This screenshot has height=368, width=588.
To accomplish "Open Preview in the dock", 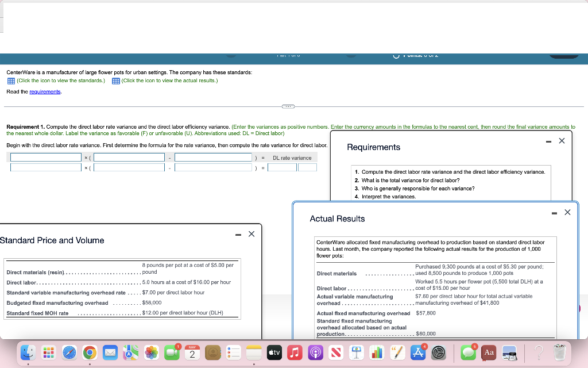I will [x=510, y=352].
